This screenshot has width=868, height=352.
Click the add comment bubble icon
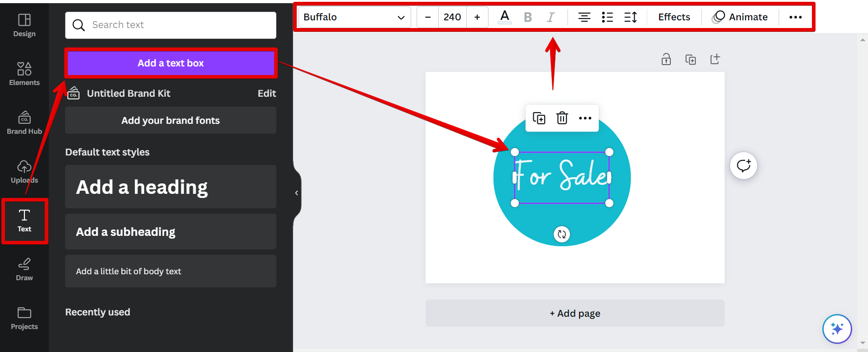coord(743,166)
